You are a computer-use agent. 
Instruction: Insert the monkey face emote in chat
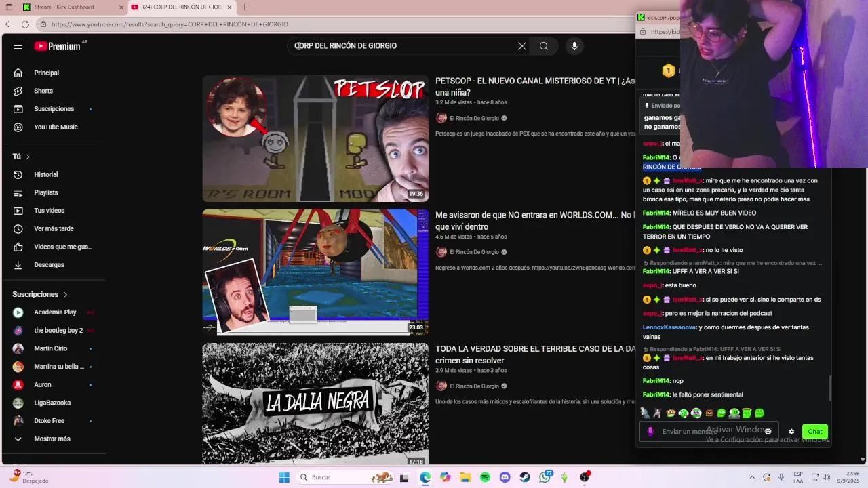click(x=671, y=413)
